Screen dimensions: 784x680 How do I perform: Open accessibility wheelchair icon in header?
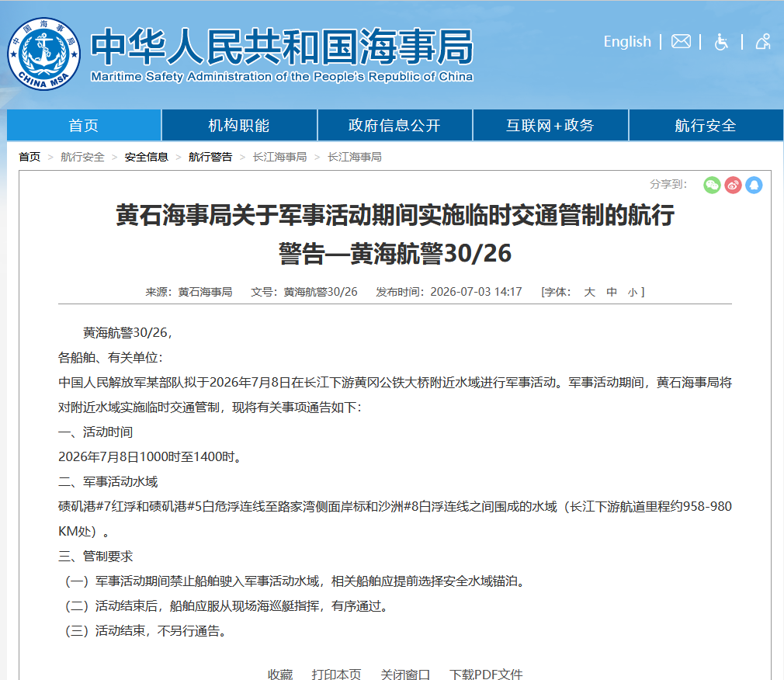721,41
